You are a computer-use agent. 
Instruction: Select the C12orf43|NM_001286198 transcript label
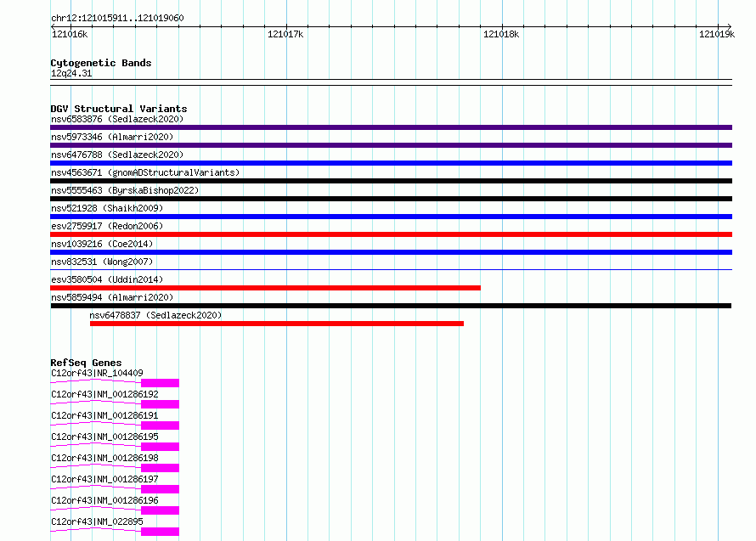click(x=104, y=458)
